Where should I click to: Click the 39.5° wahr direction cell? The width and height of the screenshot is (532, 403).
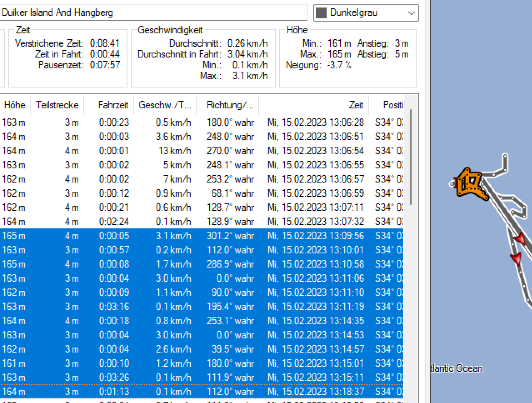point(232,349)
